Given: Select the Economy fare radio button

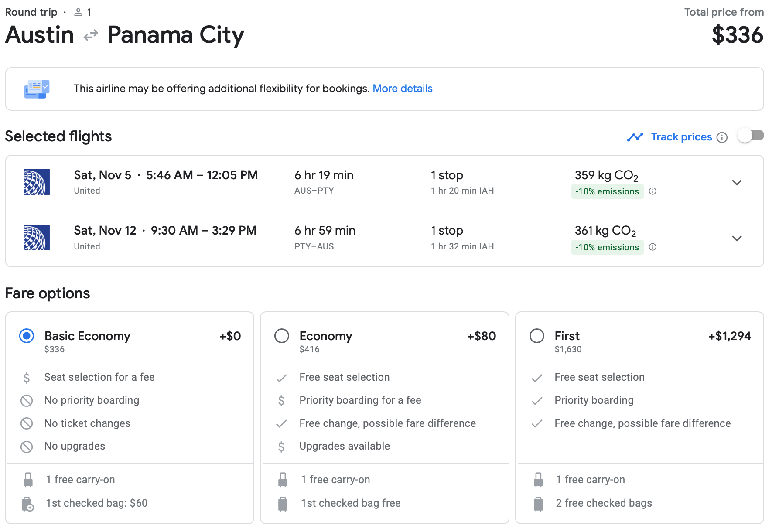Looking at the screenshot, I should pos(282,336).
